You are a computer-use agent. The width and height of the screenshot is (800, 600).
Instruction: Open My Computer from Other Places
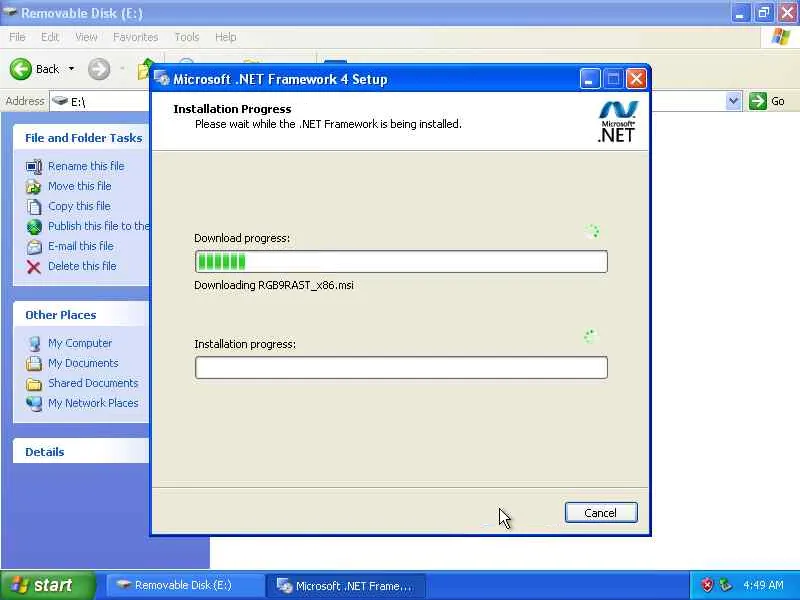point(80,343)
